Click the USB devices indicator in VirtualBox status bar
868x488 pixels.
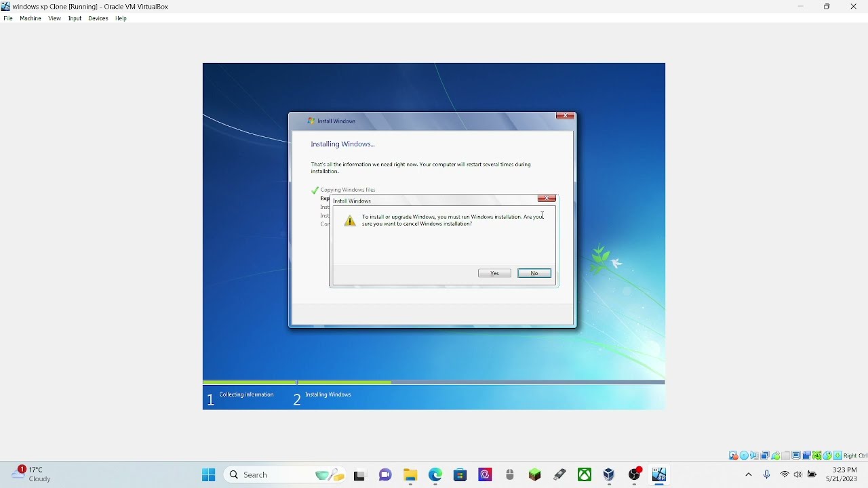point(776,455)
